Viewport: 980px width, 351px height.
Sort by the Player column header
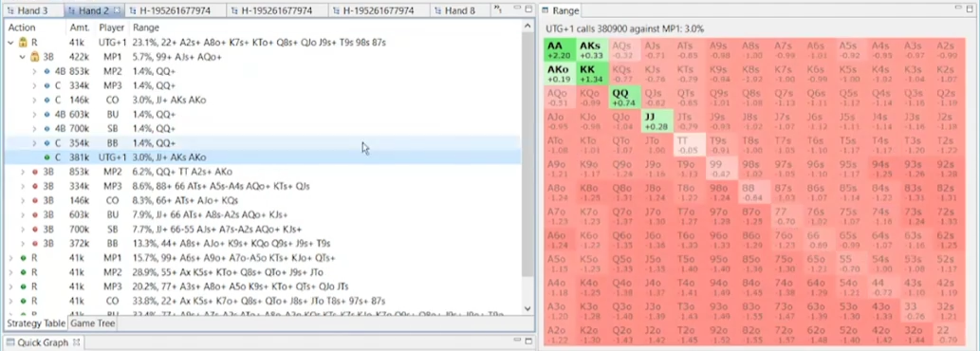pyautogui.click(x=112, y=28)
